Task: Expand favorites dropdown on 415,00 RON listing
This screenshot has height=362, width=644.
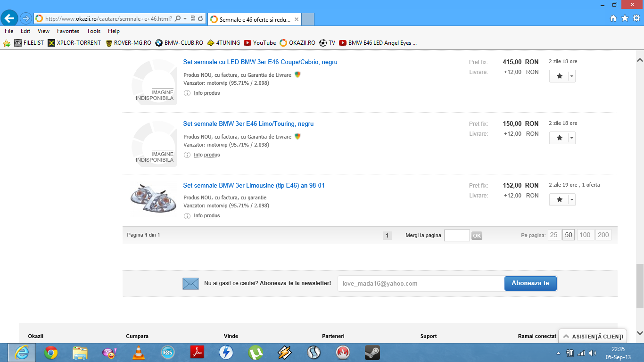Action: pos(572,76)
